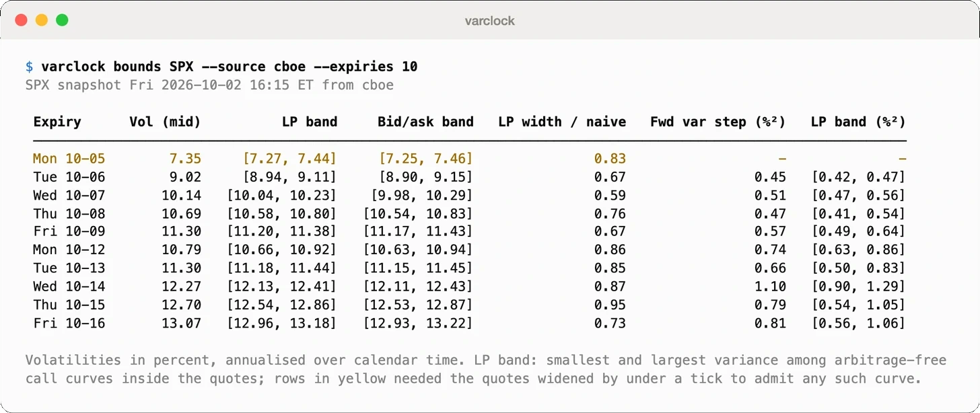The height and width of the screenshot is (413, 980).
Task: Select the yellow 'Mon 10-05' expiry
Action: pyautogui.click(x=69, y=159)
